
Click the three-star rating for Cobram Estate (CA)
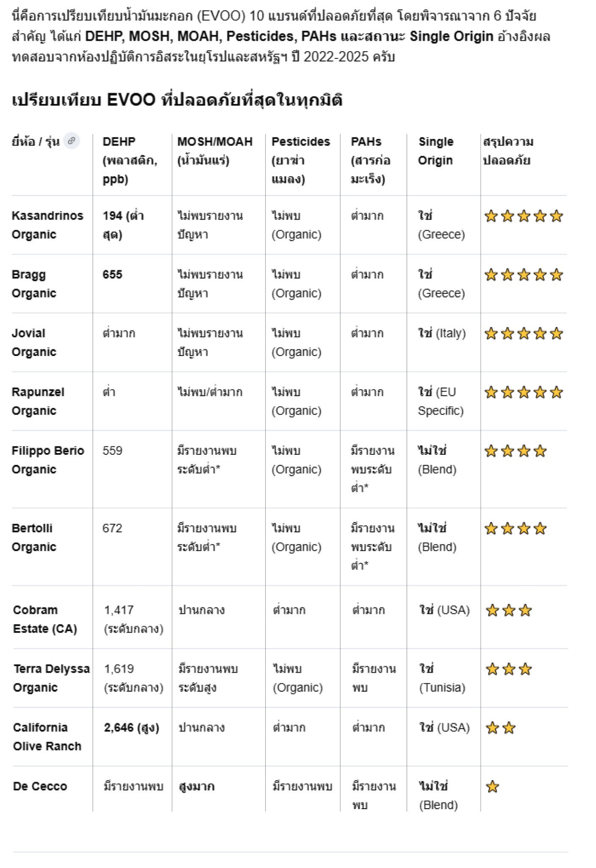tap(508, 611)
